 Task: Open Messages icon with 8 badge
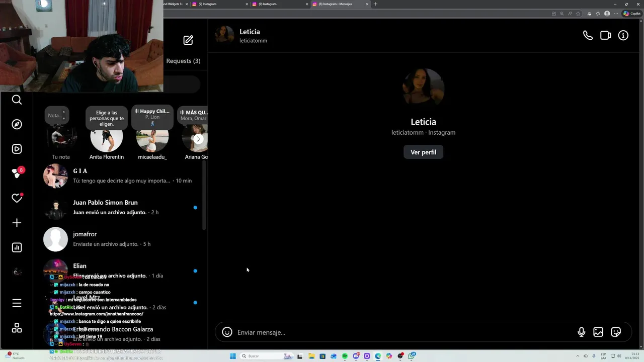point(18,173)
